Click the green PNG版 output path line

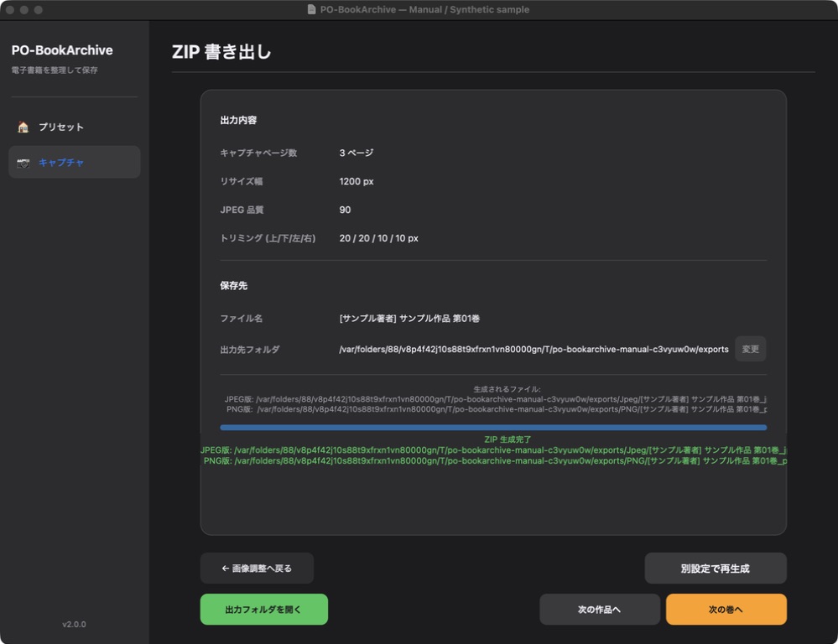pyautogui.click(x=495, y=460)
